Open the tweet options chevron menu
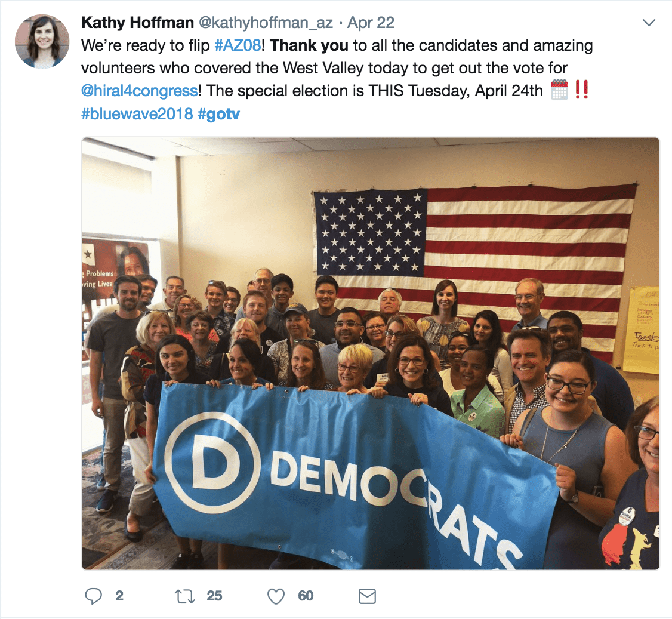672x619 pixels. point(649,22)
